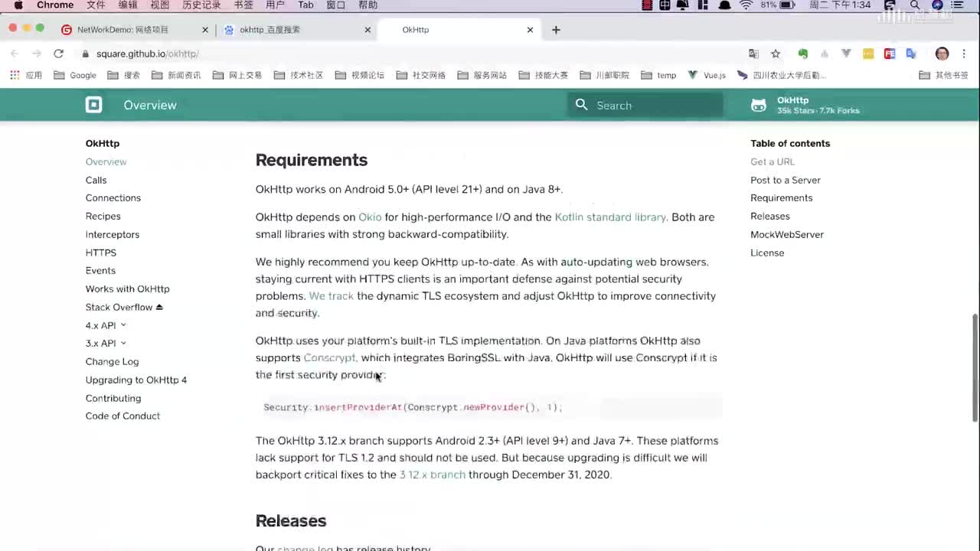Jump to MockWebServer in table of contents
Viewport: 980px width, 551px height.
(787, 234)
